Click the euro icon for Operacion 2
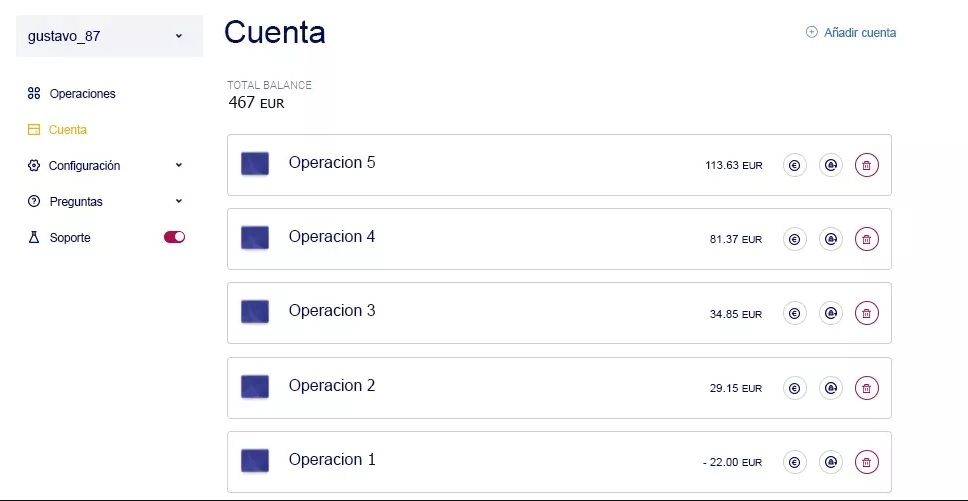The width and height of the screenshot is (968, 501). (795, 388)
